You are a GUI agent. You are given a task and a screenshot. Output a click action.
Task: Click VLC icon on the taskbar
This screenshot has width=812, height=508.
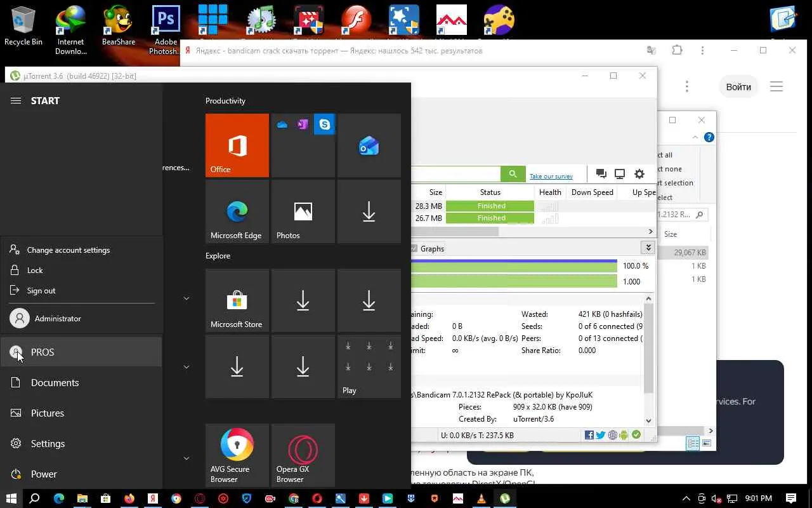481,498
